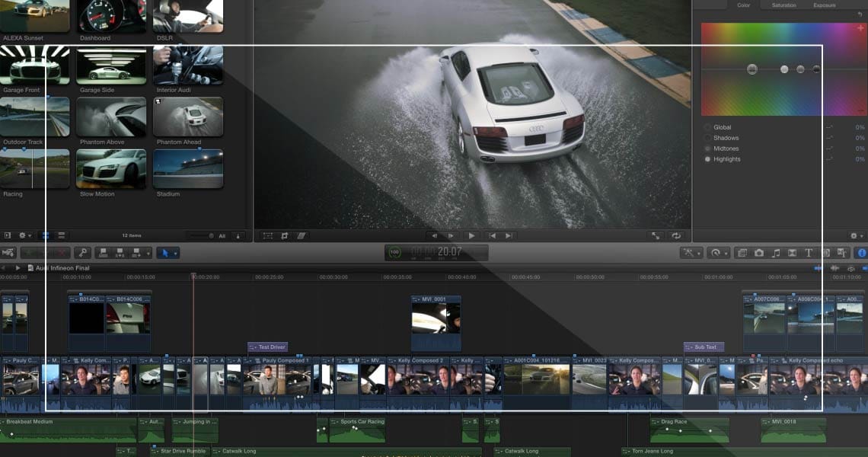Click the Test Driver title clip
The height and width of the screenshot is (457, 868).
(x=268, y=347)
